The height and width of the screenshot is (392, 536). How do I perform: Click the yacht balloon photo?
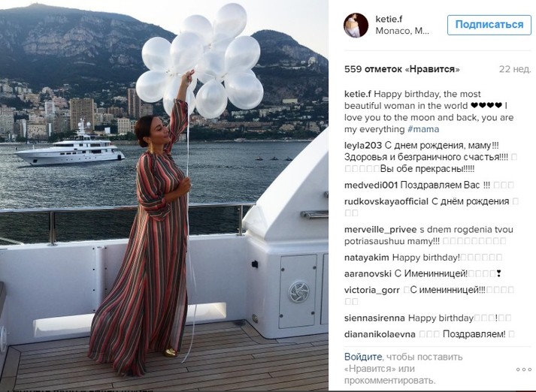(x=164, y=196)
